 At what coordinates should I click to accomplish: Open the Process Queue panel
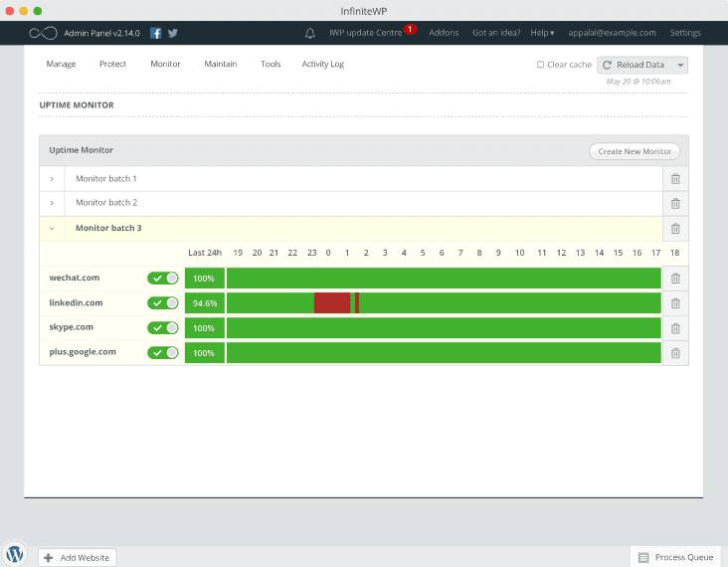tap(676, 557)
